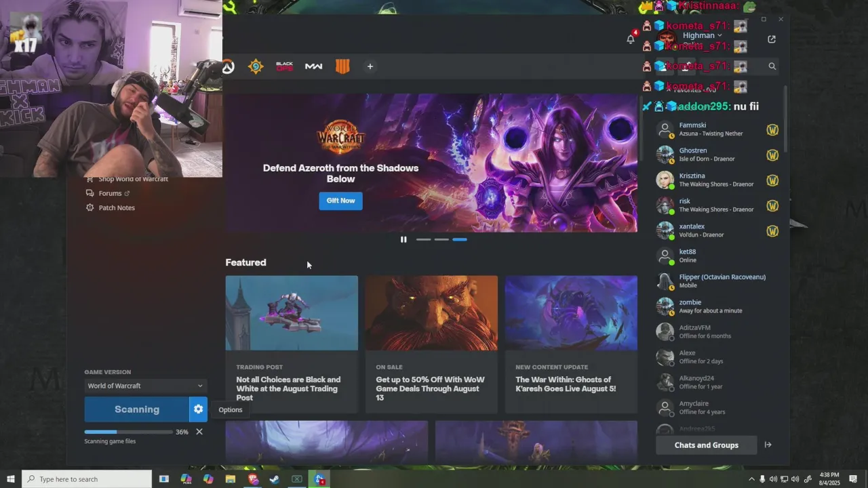Screen dimensions: 868x488
Task: Cancel scanning with the X icon
Action: 199,432
